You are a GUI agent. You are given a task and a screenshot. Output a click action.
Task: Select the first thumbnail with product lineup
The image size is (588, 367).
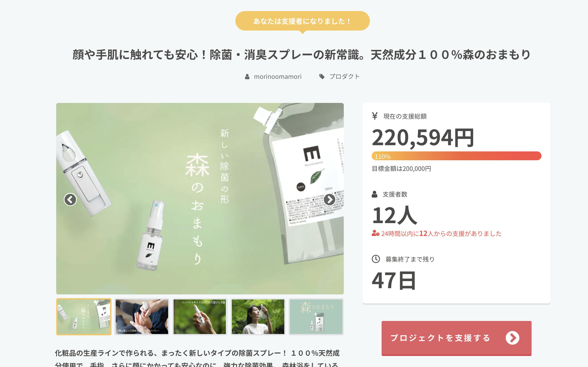pos(84,317)
